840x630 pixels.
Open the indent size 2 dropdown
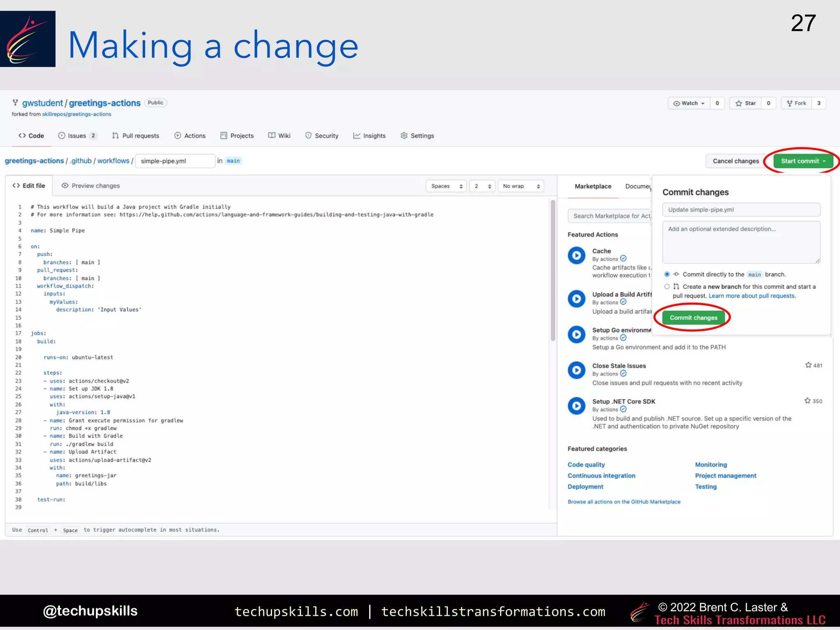(482, 186)
